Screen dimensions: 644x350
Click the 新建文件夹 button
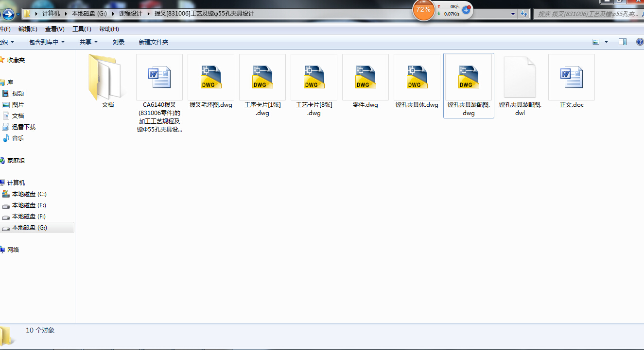(153, 42)
